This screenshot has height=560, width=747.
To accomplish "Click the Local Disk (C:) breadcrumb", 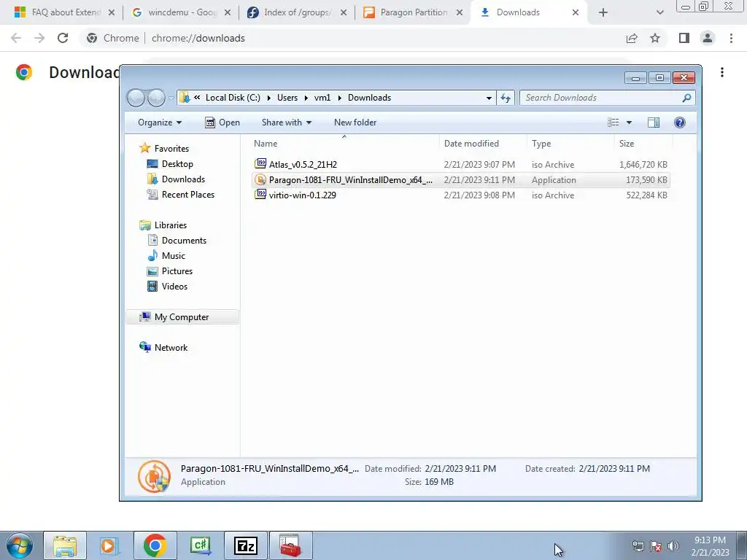I will [233, 98].
